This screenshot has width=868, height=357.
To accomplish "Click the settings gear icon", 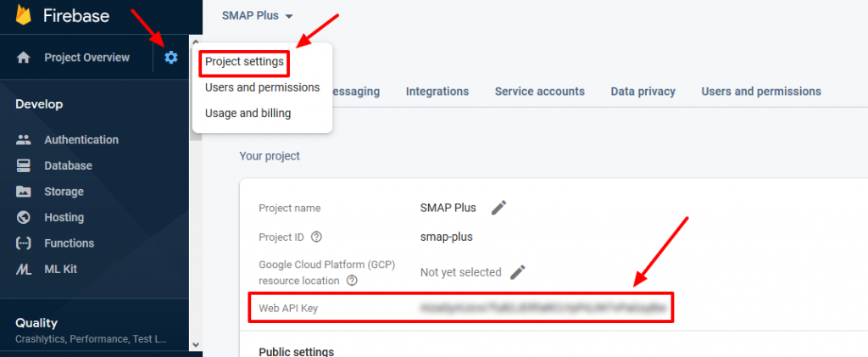I will click(x=171, y=58).
